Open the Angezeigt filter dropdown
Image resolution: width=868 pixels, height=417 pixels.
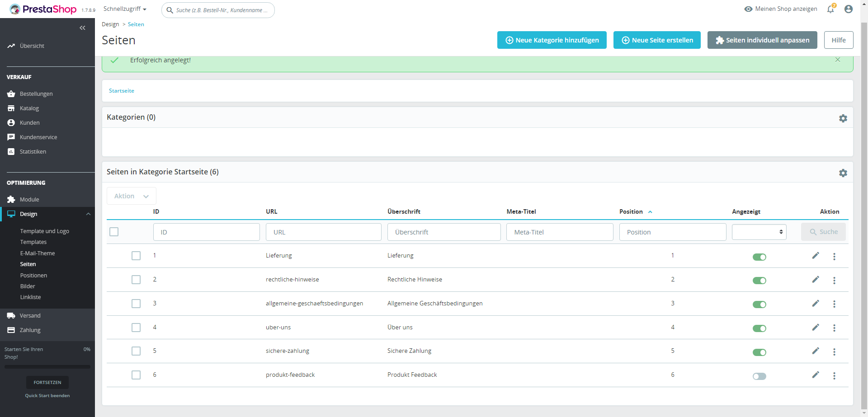coord(759,232)
